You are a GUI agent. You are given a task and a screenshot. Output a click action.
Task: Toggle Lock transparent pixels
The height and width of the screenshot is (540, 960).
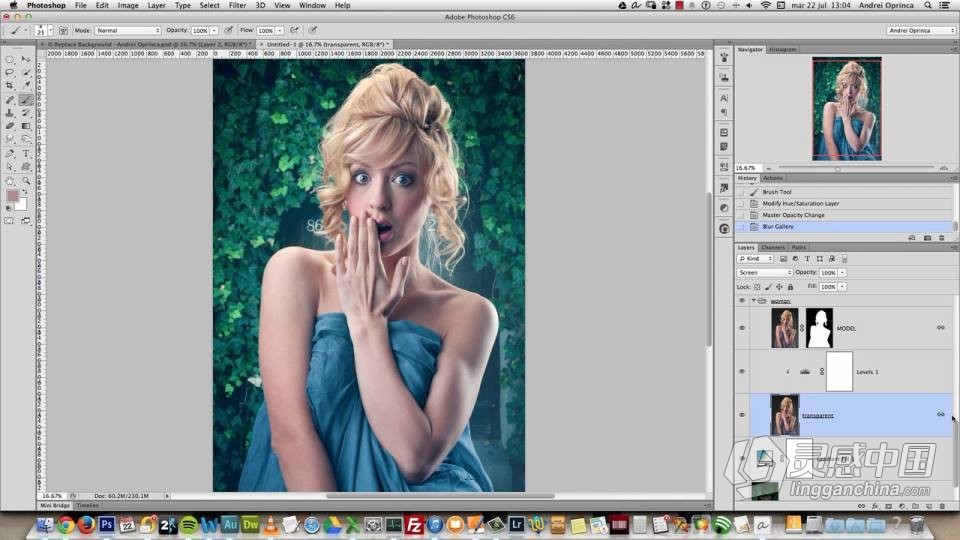[757, 287]
